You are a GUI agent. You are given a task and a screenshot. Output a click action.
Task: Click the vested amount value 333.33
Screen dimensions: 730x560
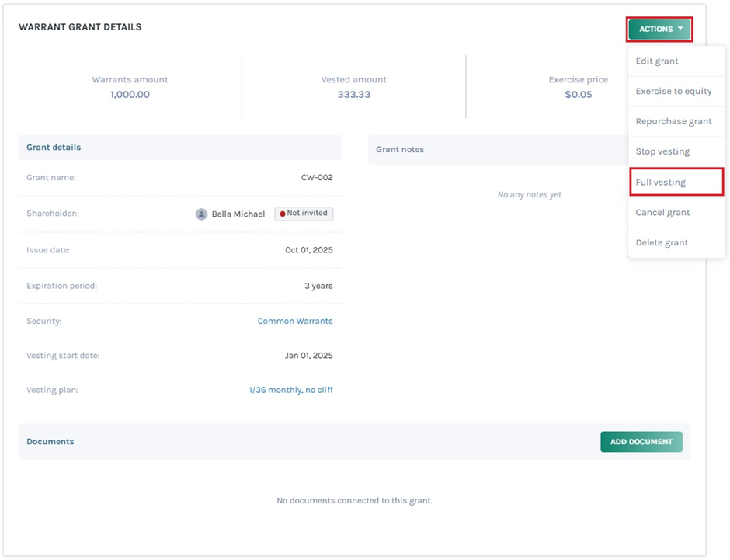click(x=353, y=95)
